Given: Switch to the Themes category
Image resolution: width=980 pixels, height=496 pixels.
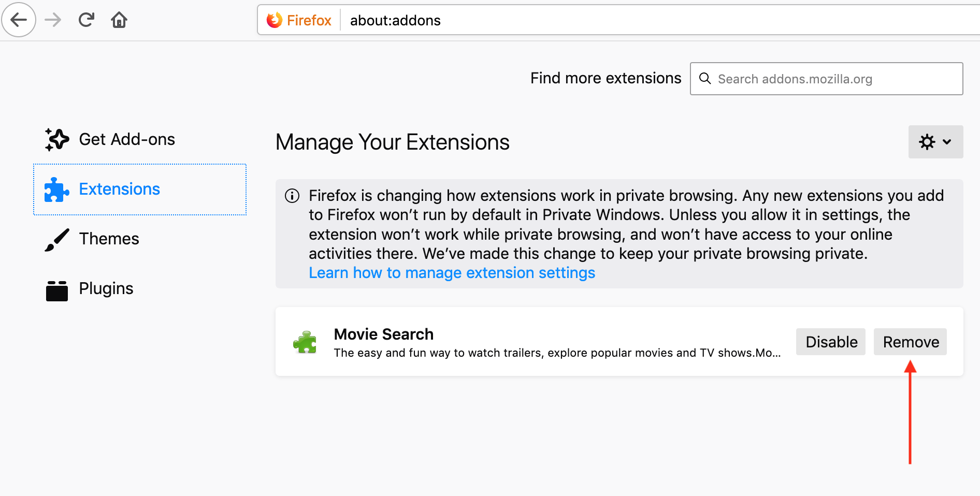Looking at the screenshot, I should (109, 239).
